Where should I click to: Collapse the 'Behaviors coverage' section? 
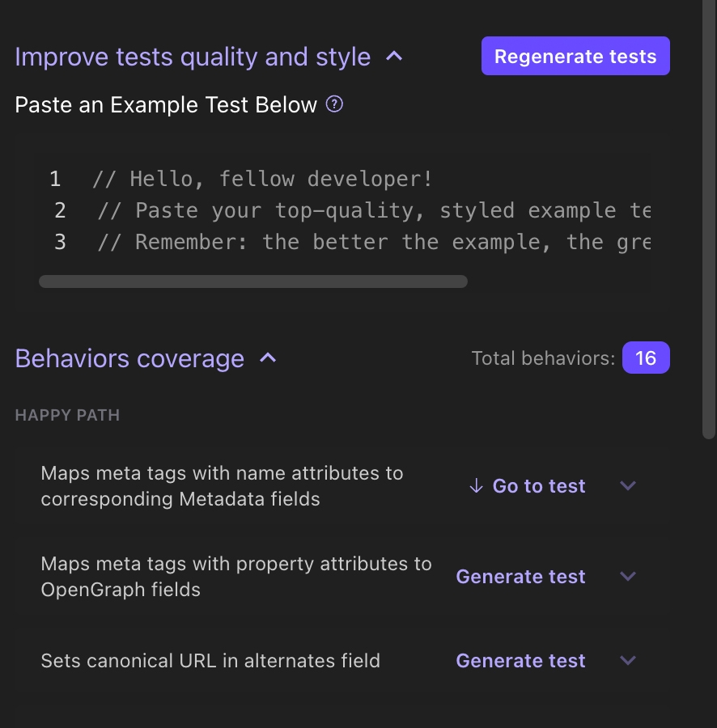268,358
